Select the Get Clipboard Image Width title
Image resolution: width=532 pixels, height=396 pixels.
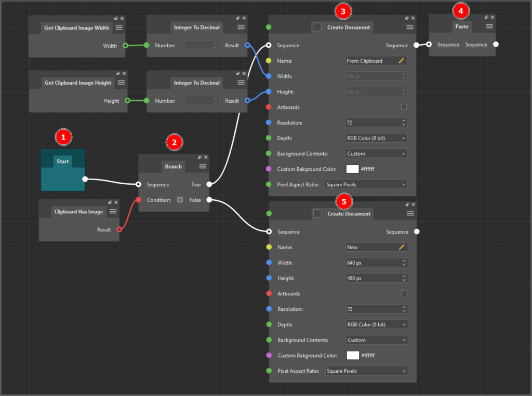pyautogui.click(x=77, y=28)
